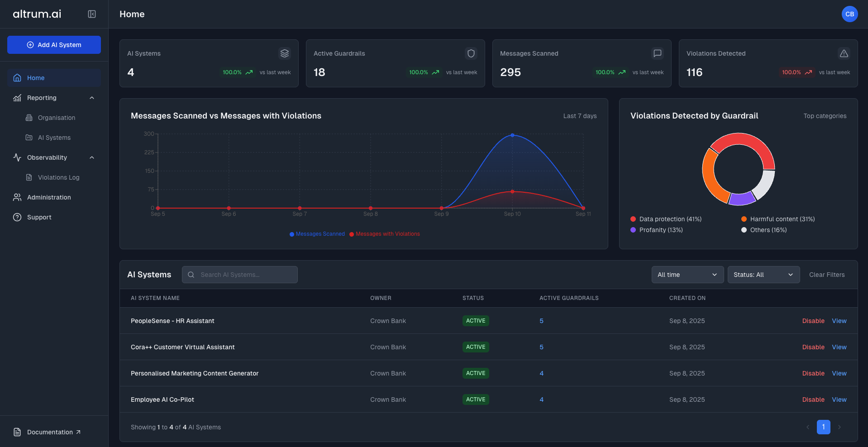The width and height of the screenshot is (868, 447).
Task: Disable the PeopleSense - HR Assistant system
Action: [x=813, y=321]
